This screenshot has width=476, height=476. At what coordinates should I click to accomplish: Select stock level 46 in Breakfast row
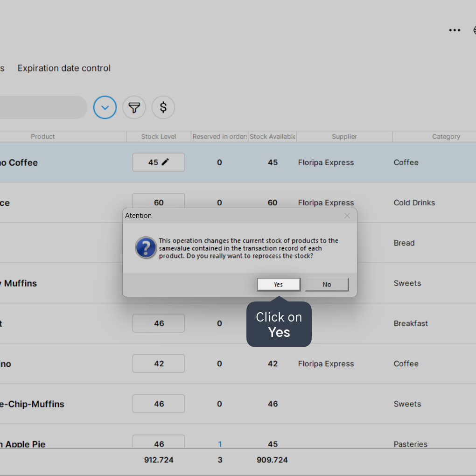(159, 323)
